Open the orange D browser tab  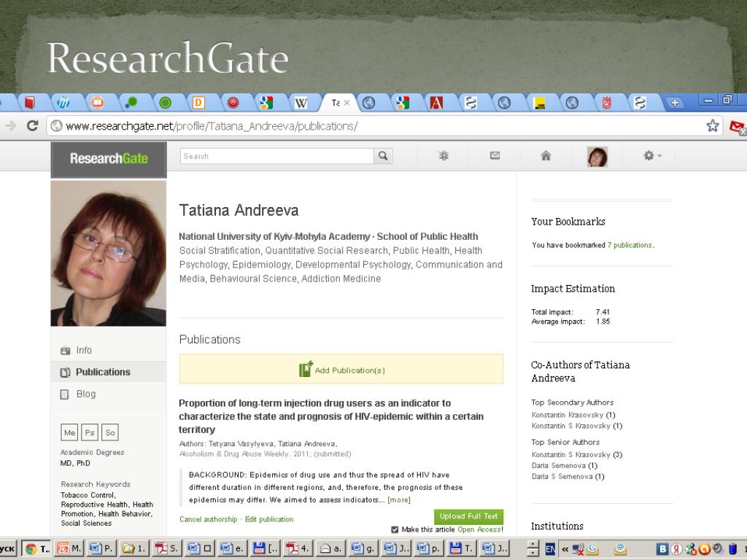(x=198, y=102)
